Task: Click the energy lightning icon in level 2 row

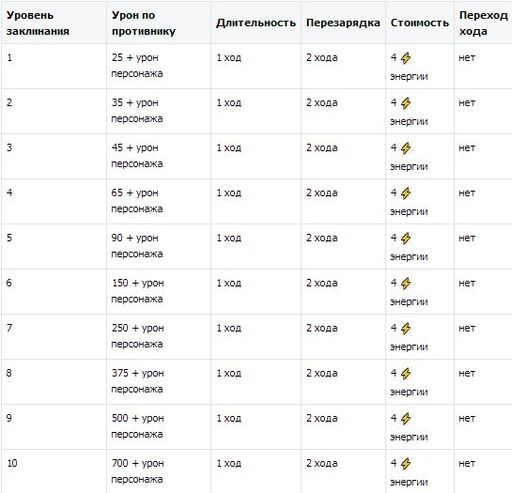Action: pos(406,103)
